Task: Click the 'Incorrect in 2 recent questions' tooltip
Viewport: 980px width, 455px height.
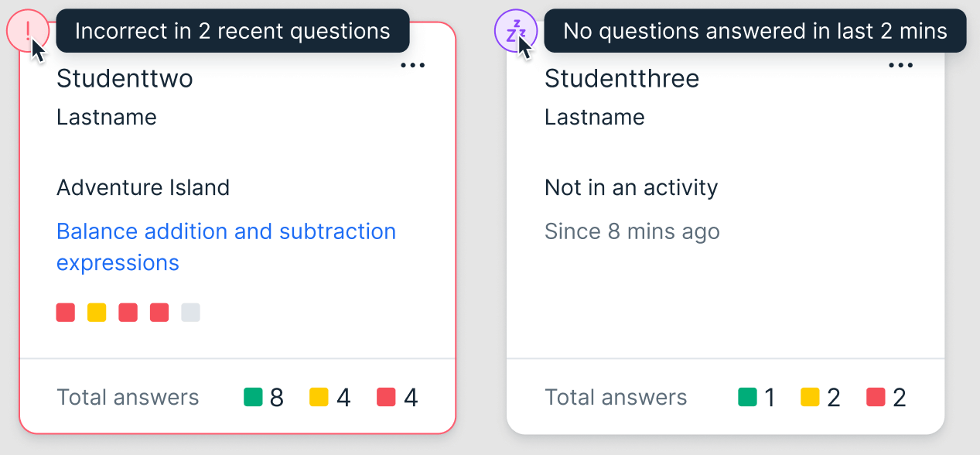Action: [x=232, y=31]
